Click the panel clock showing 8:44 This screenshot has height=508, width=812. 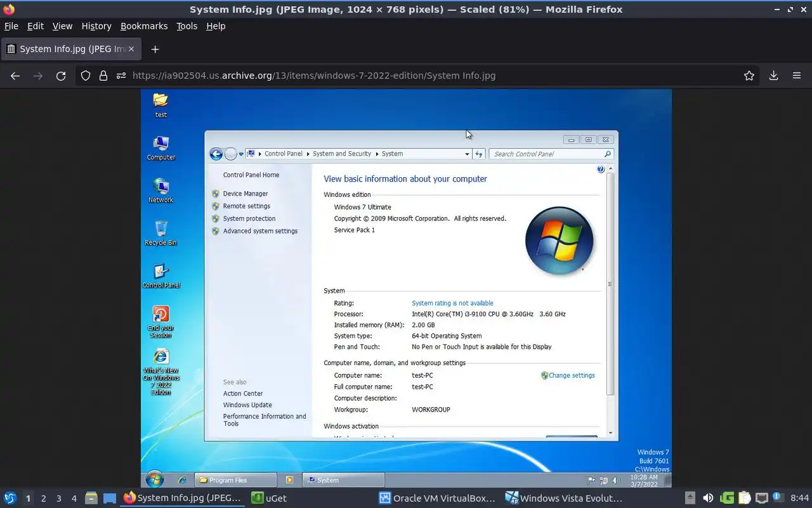[x=799, y=498]
